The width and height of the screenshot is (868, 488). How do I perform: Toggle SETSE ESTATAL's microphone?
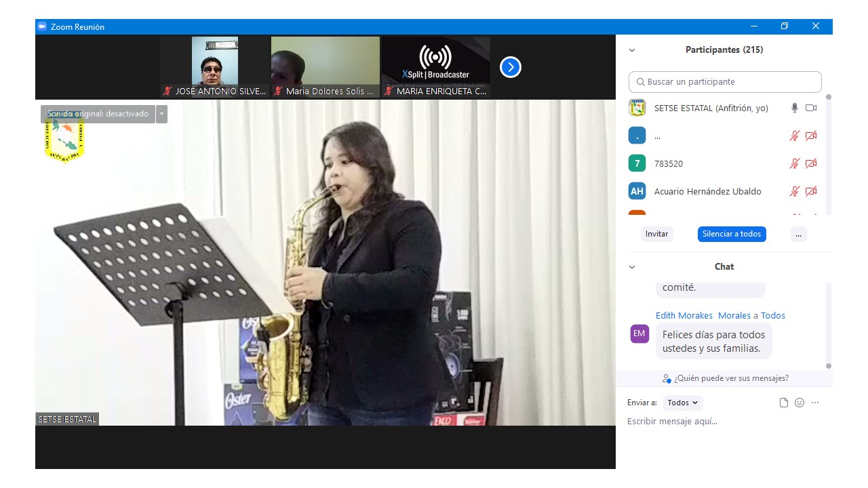coord(795,108)
